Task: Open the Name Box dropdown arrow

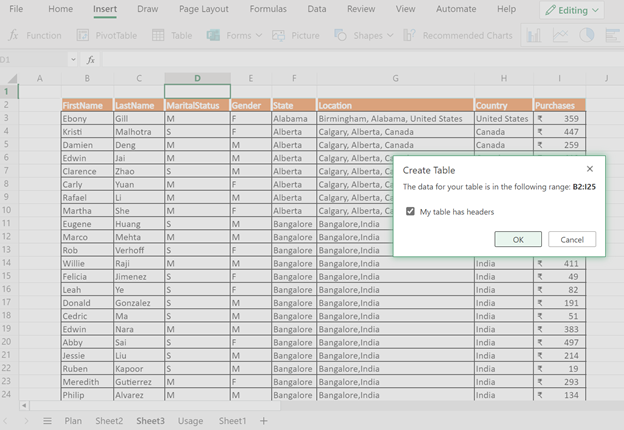Action: click(73, 60)
